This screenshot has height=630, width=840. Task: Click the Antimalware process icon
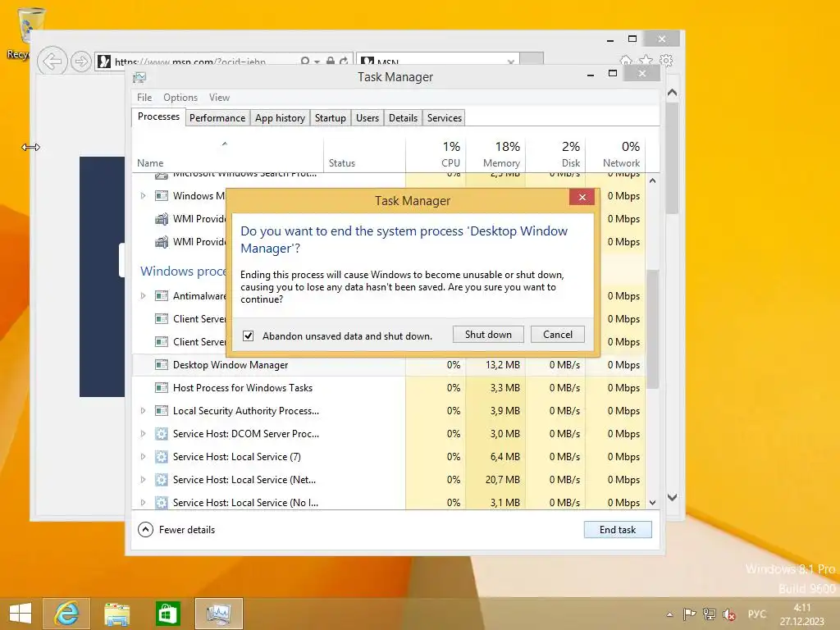(162, 295)
